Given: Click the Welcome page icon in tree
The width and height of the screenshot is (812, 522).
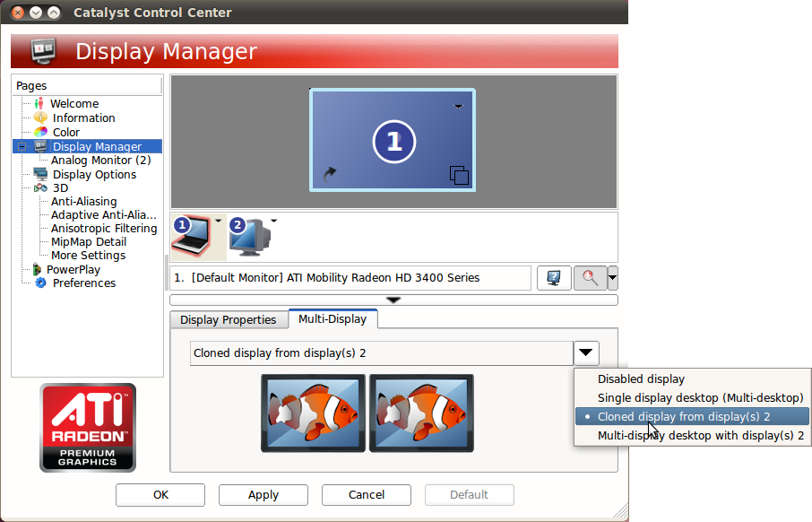Looking at the screenshot, I should (x=39, y=104).
